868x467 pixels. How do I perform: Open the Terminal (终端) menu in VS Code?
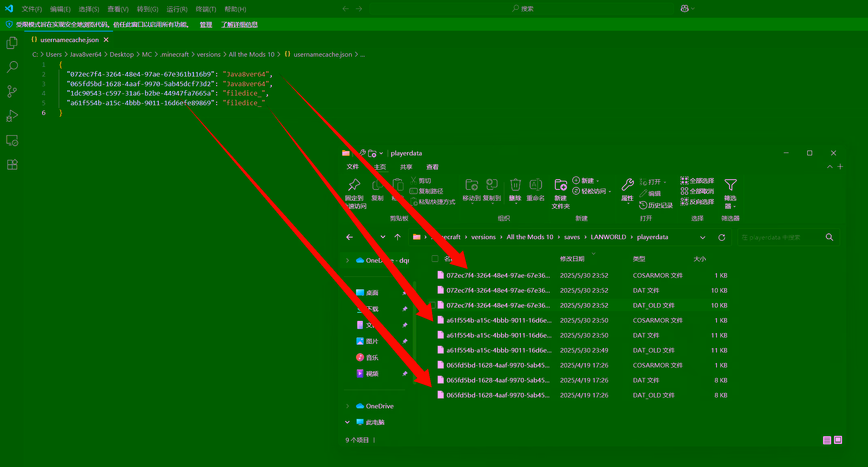point(206,9)
